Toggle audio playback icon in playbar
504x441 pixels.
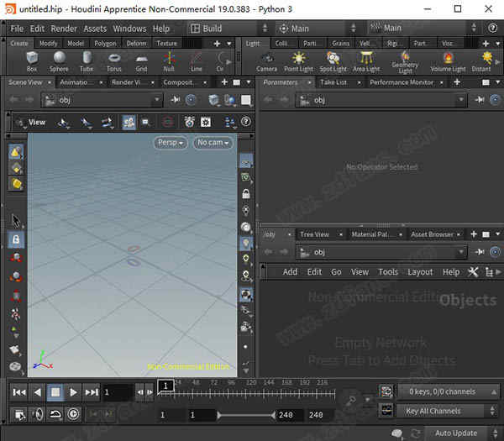click(38, 414)
